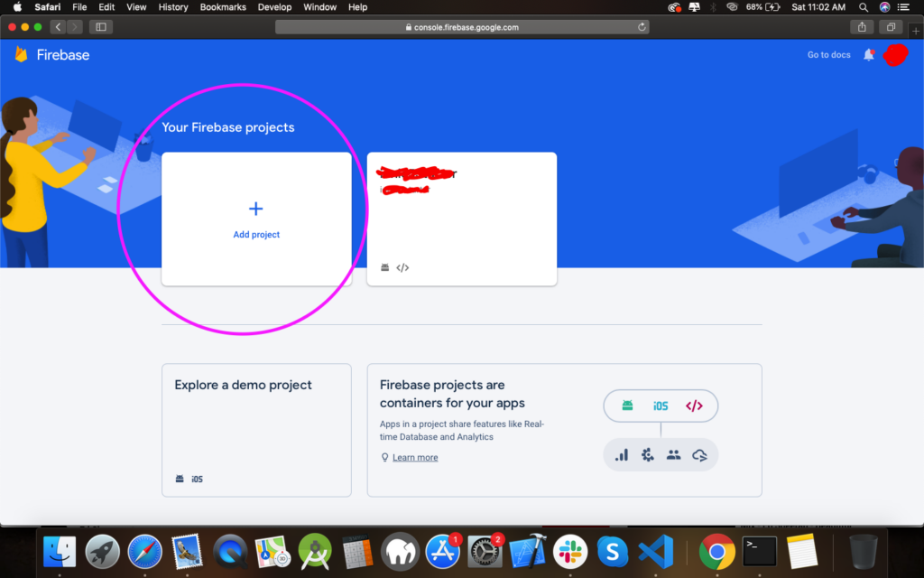Click the profile avatar in the top right
The width and height of the screenshot is (924, 578).
pyautogui.click(x=895, y=54)
